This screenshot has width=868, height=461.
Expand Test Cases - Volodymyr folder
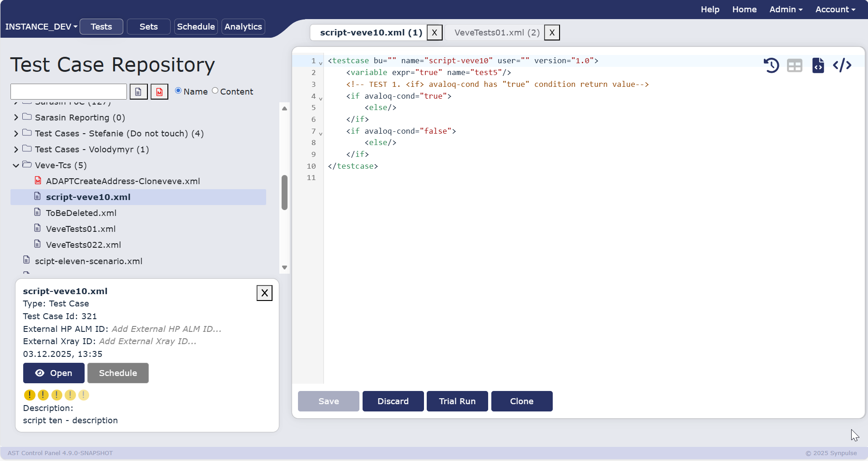click(16, 149)
